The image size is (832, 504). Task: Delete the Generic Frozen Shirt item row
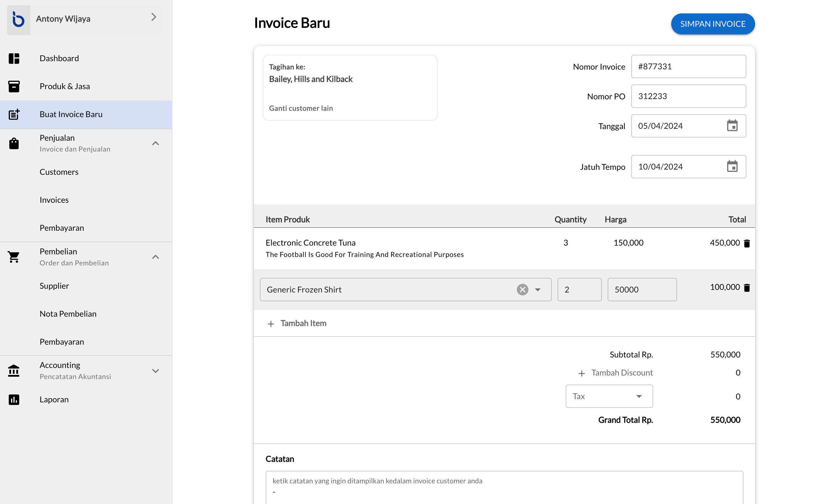tap(747, 287)
